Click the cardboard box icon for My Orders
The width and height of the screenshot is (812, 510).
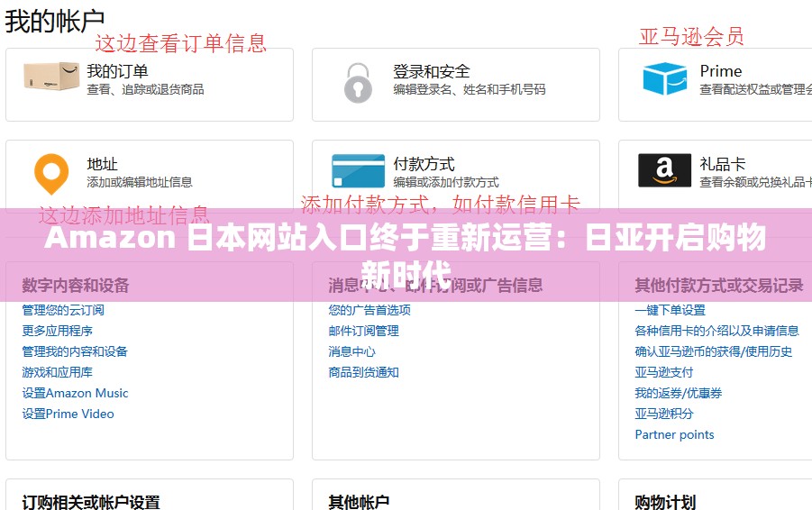pyautogui.click(x=51, y=76)
